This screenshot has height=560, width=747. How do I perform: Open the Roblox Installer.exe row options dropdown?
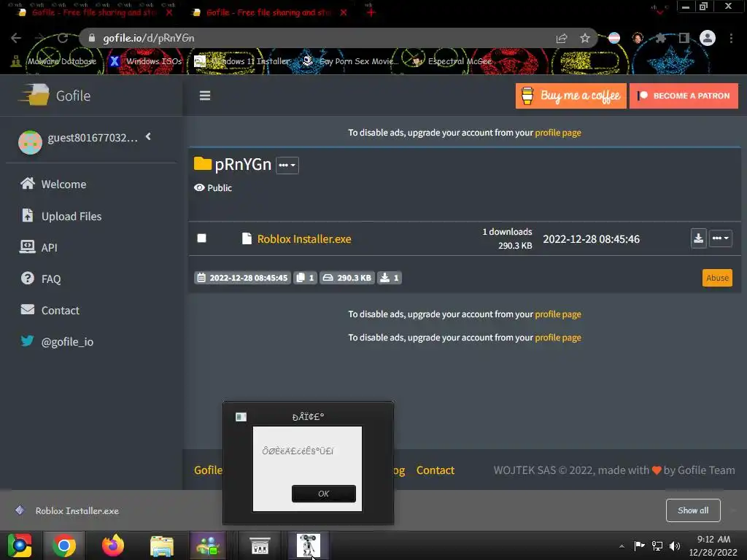tap(720, 238)
